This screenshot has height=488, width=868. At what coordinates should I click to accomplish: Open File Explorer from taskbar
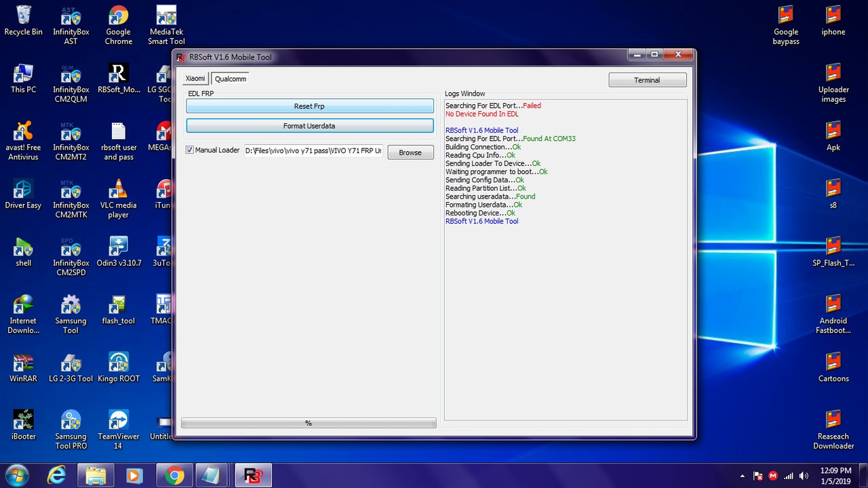point(96,476)
